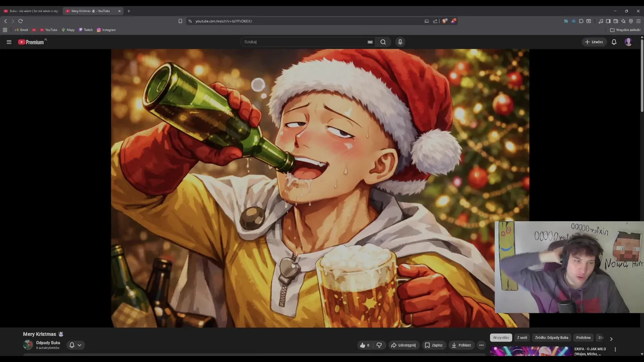This screenshot has height=362, width=644.
Task: Select the Wszystkie filter chip
Action: (501, 338)
